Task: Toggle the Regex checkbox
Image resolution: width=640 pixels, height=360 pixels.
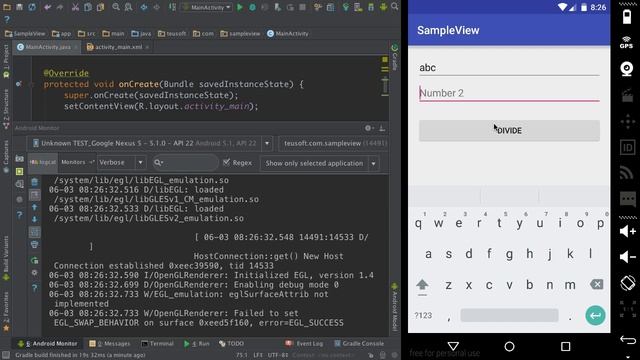Action: (x=227, y=162)
